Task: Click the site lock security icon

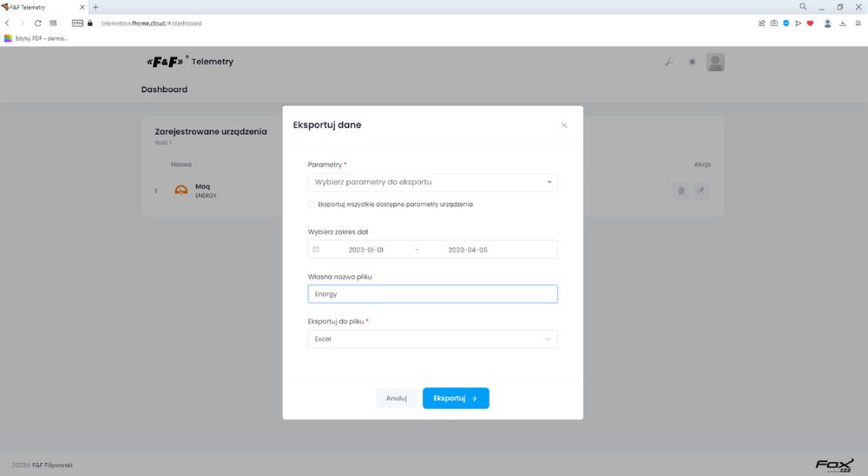Action: 90,23
